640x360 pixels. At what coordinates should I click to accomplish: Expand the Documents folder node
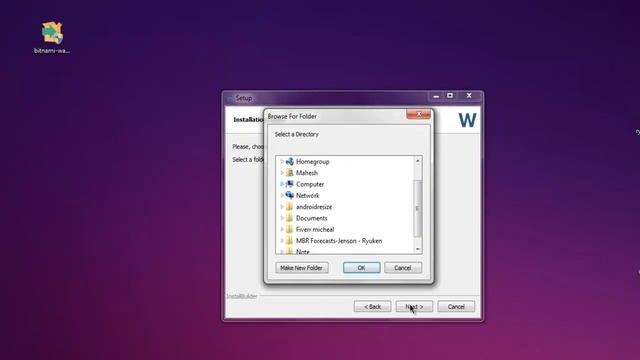click(x=282, y=218)
